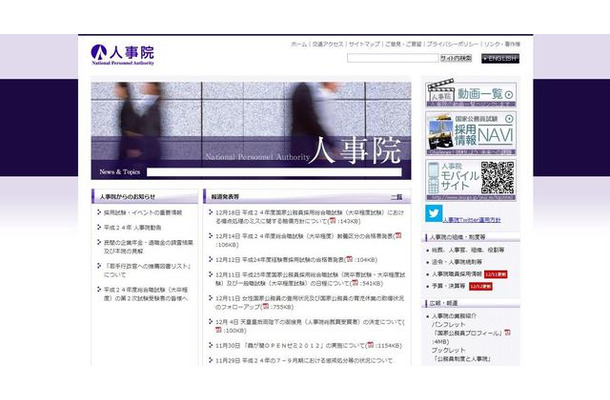This screenshot has height=400, width=610.
Task: Open the 平成24年 人事院勧告 notice link
Action: [x=132, y=228]
